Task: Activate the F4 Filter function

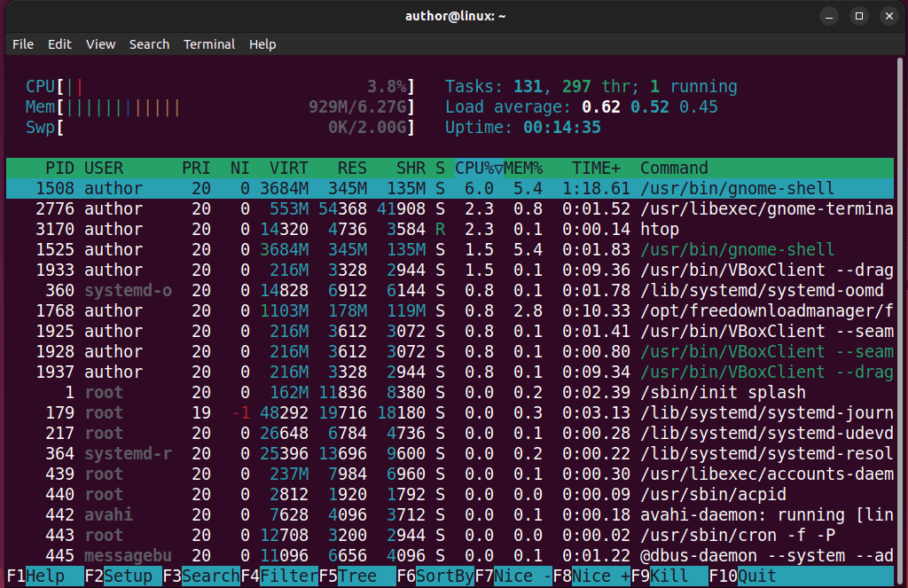Action: point(279,576)
